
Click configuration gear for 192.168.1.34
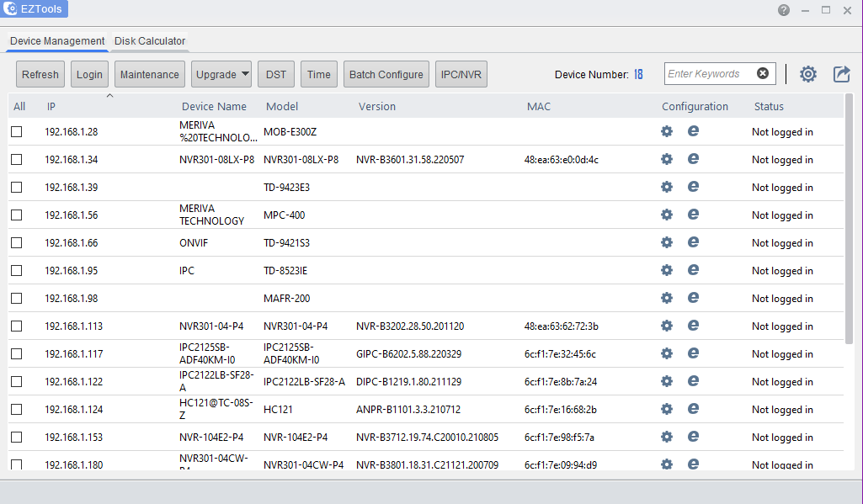coord(667,159)
